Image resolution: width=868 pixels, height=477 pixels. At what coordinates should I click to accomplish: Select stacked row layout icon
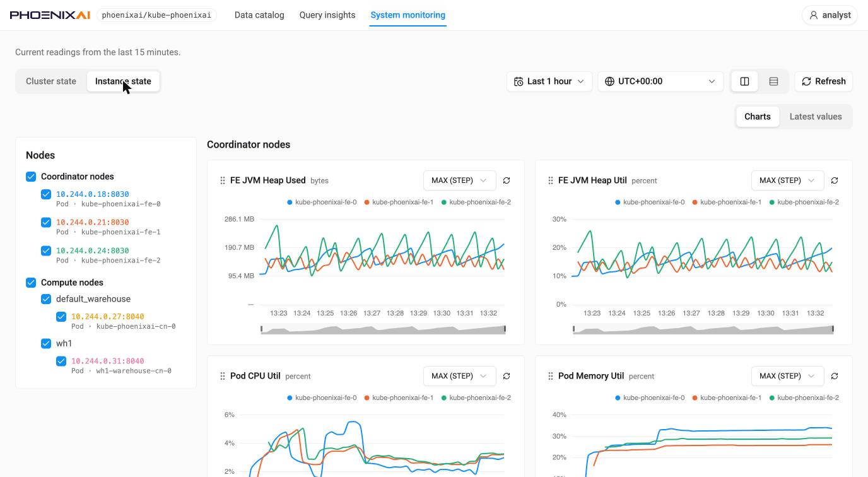point(773,81)
